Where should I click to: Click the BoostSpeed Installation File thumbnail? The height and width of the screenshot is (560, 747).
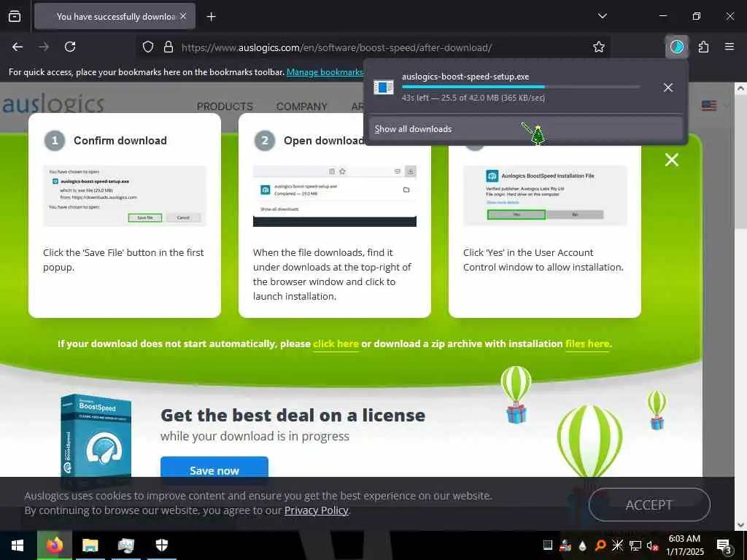544,195
